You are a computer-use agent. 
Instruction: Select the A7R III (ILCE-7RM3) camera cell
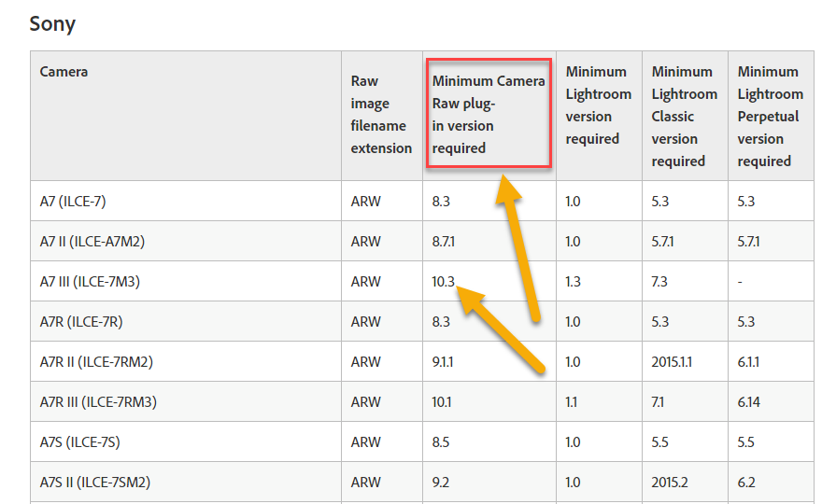(95, 402)
